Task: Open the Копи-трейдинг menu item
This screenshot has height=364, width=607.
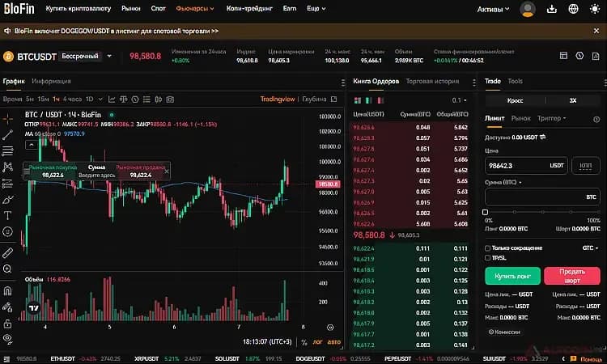Action: point(249,9)
